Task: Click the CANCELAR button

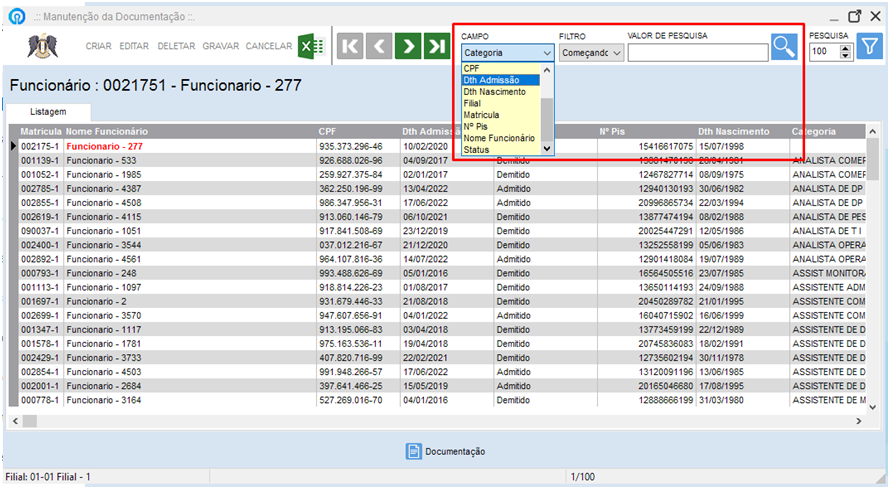Action: (268, 46)
